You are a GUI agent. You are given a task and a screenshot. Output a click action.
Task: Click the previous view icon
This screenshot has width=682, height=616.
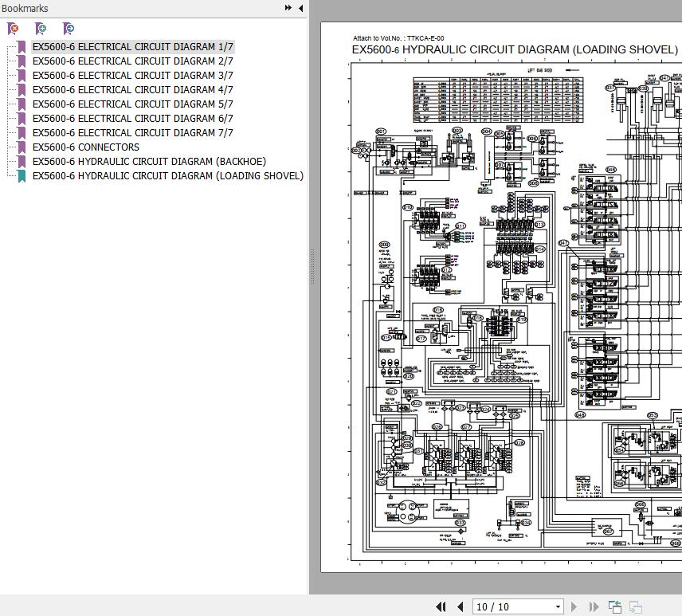coord(615,606)
